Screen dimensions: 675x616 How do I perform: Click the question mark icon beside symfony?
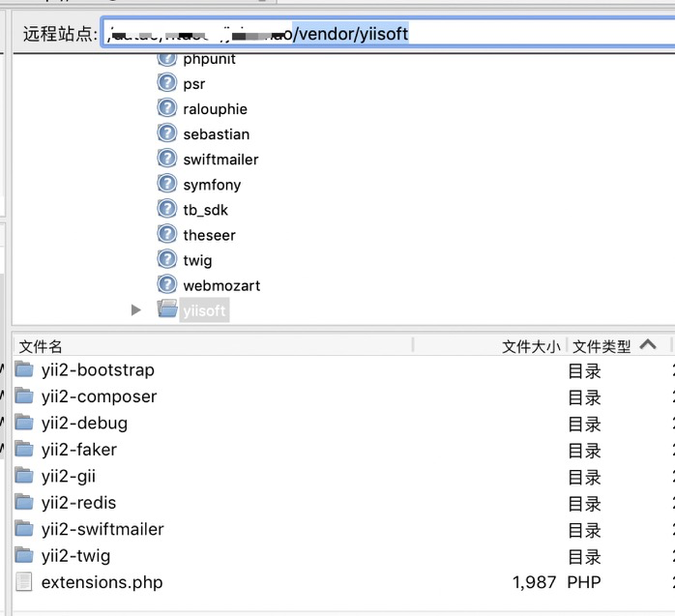(167, 184)
